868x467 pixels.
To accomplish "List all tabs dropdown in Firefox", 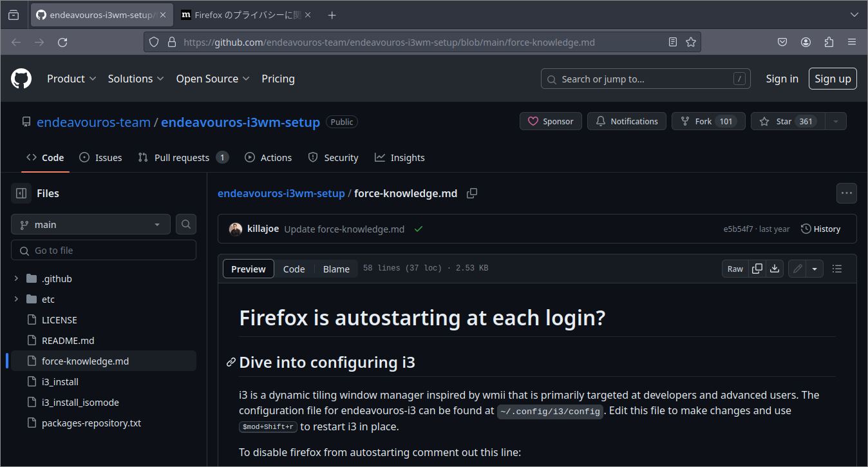I will click(854, 15).
